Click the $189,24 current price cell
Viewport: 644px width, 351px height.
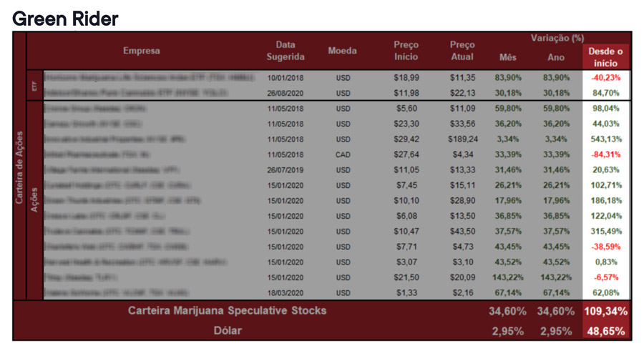462,139
